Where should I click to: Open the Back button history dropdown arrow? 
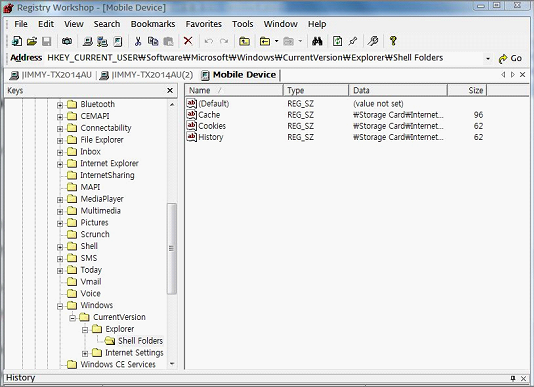277,41
